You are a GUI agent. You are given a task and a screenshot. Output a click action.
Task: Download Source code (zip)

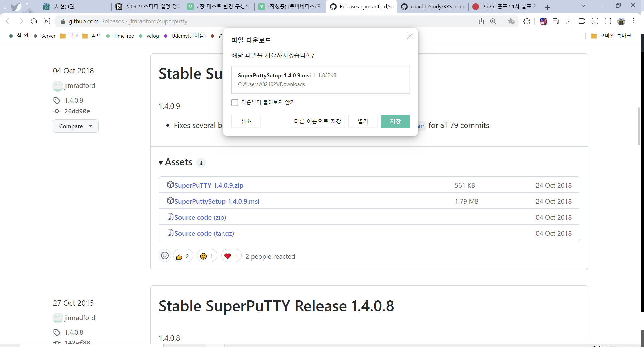click(200, 217)
